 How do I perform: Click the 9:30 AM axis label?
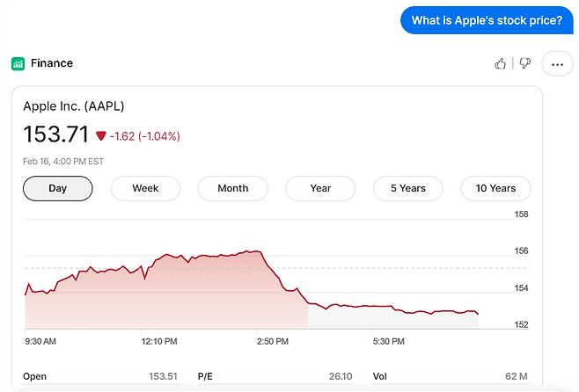[40, 341]
